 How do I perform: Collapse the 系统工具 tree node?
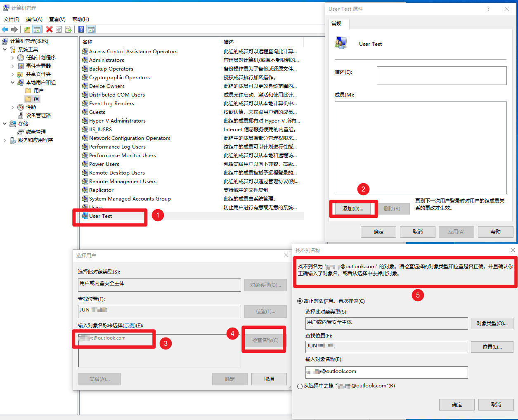pyautogui.click(x=5, y=50)
